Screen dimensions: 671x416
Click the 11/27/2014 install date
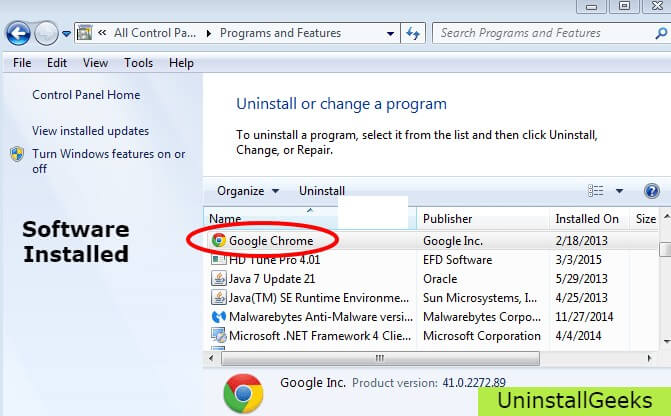584,317
